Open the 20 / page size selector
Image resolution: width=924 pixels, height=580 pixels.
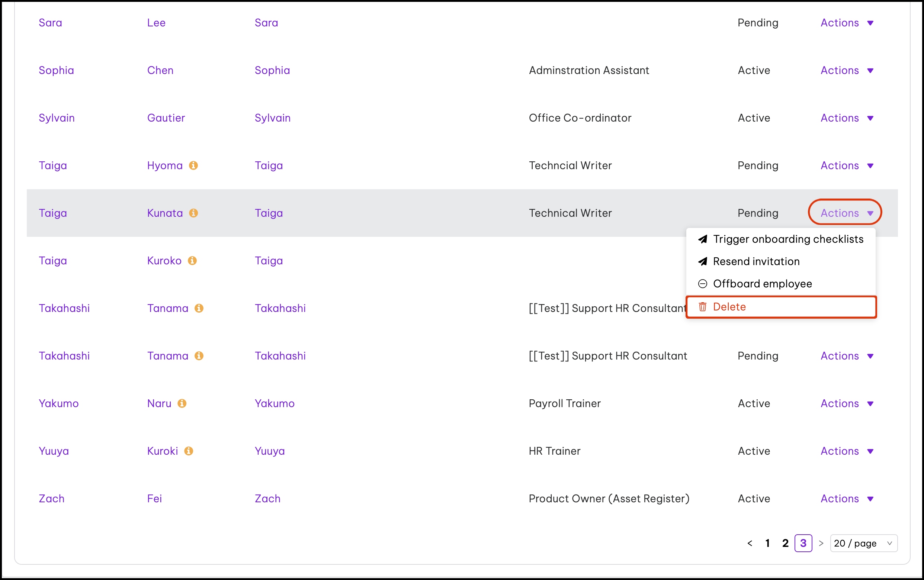coord(863,543)
